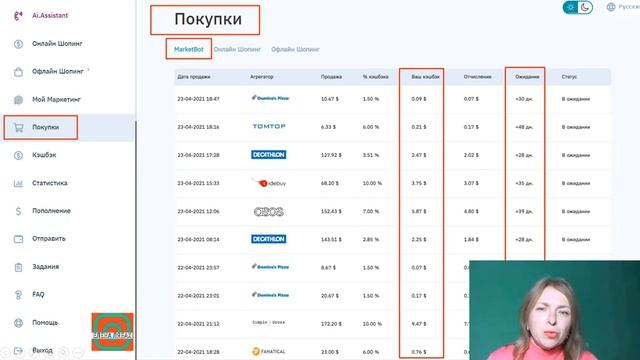Viewport: 640px width, 360px height.
Task: Click the 7.00 % cashback rate
Action: [x=371, y=211]
